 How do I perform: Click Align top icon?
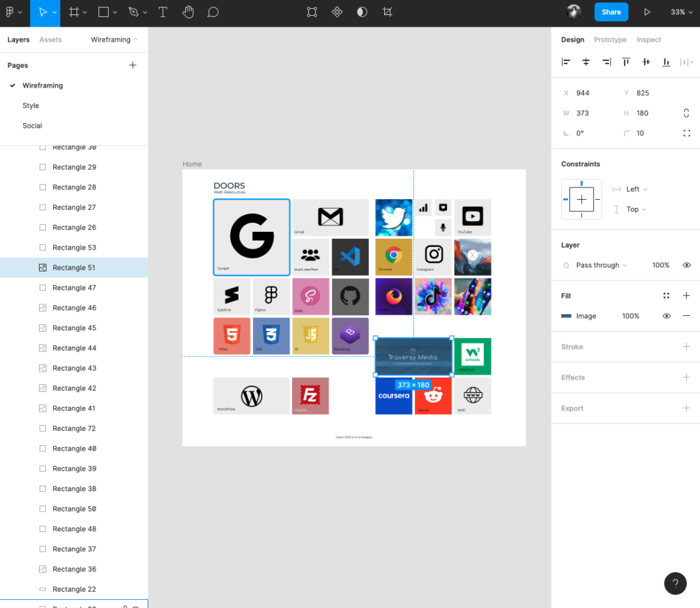pos(626,62)
